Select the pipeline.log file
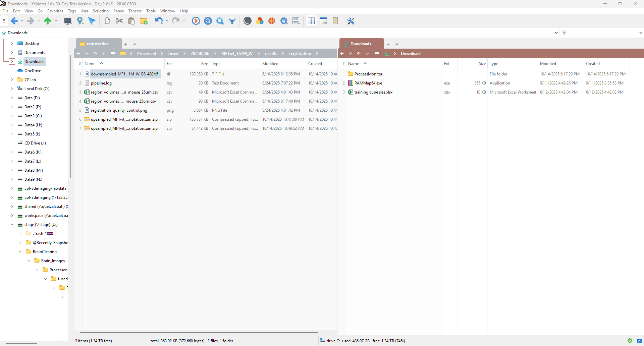 (x=101, y=83)
